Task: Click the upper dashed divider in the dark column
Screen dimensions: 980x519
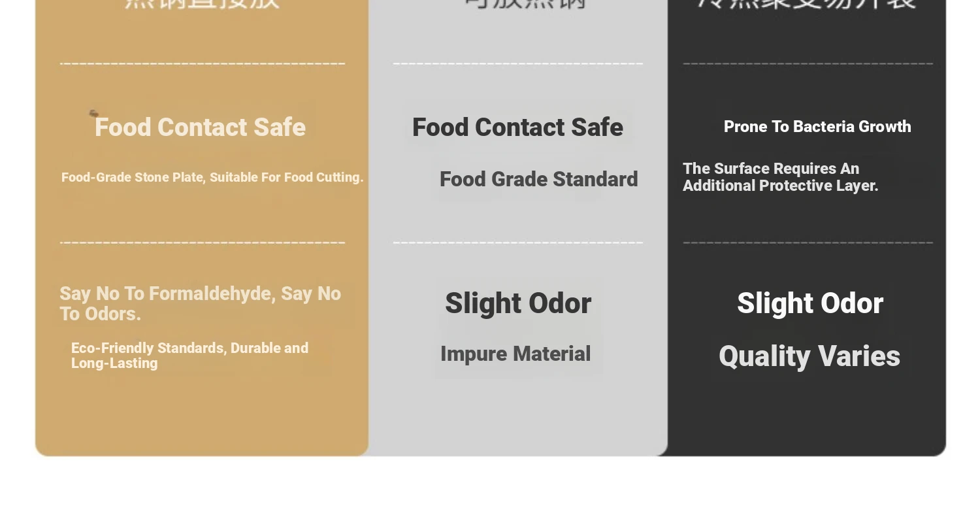Action: 808,63
